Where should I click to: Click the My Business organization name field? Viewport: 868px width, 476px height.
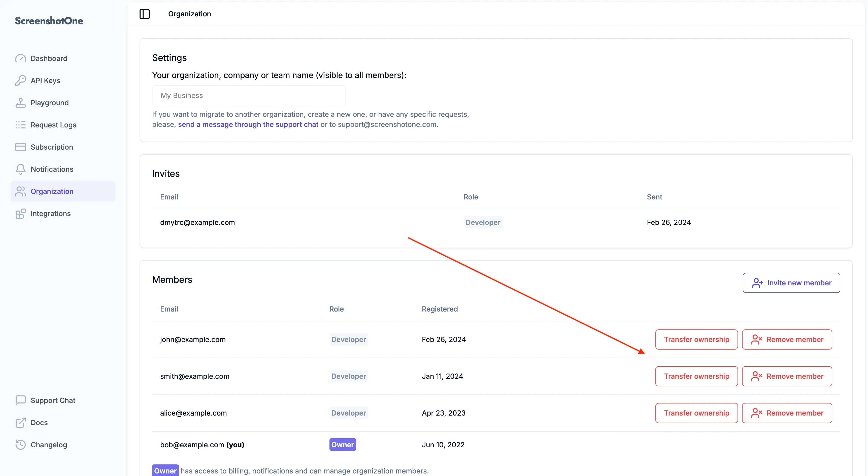(249, 95)
